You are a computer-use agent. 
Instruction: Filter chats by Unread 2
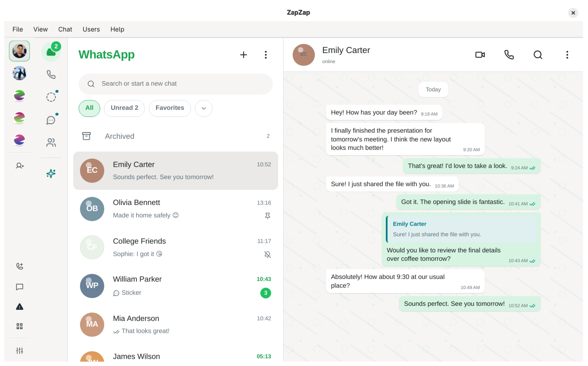(x=124, y=108)
